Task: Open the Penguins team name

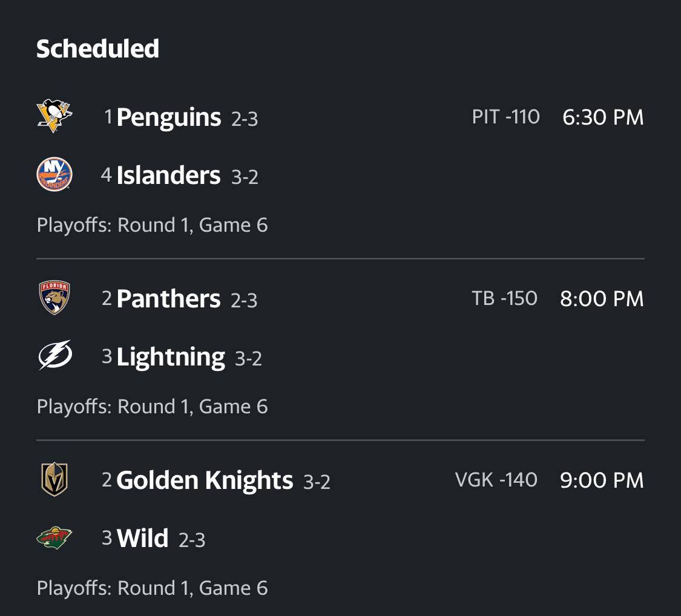Action: (169, 117)
